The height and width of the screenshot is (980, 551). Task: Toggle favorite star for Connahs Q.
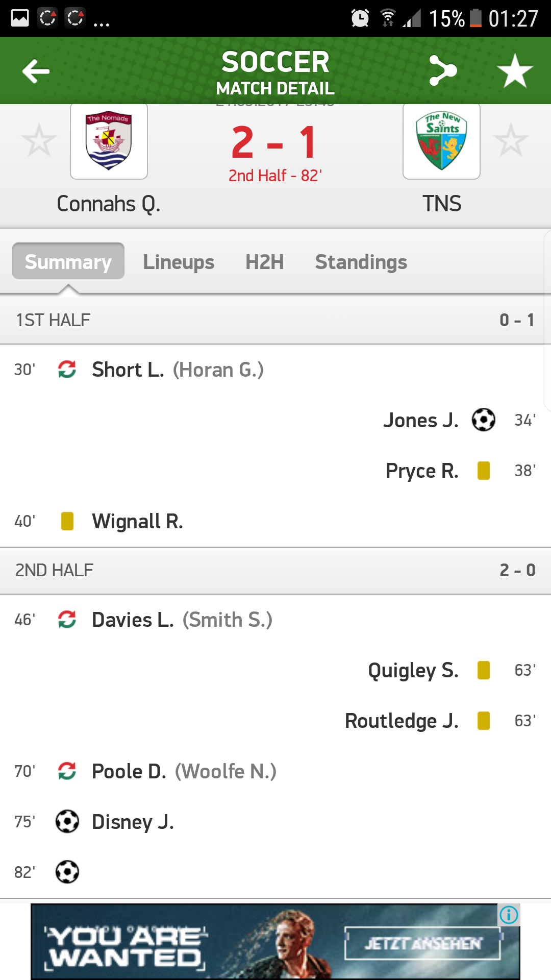pyautogui.click(x=39, y=140)
